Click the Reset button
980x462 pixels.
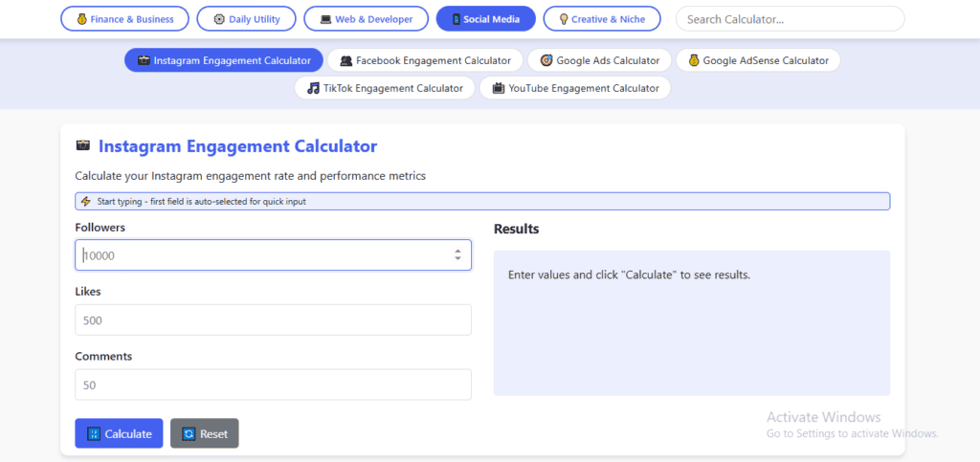[205, 433]
